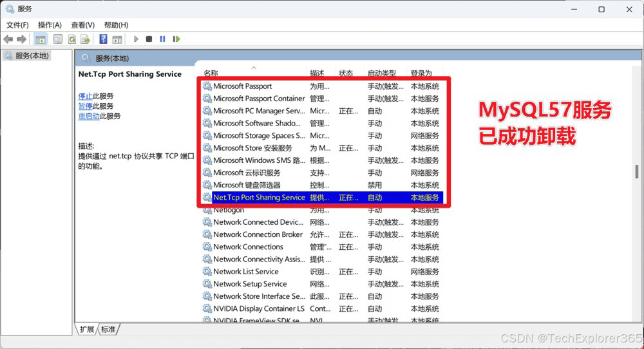Click 自动 startup type of NVIDIA Display Container

(x=375, y=308)
